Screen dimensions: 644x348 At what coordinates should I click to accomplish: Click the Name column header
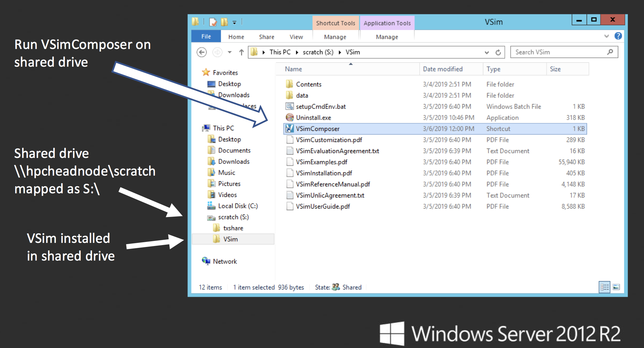tap(294, 69)
